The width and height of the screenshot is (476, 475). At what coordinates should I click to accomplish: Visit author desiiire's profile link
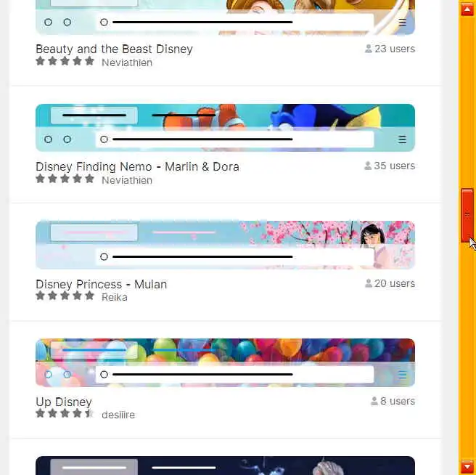pyautogui.click(x=118, y=415)
